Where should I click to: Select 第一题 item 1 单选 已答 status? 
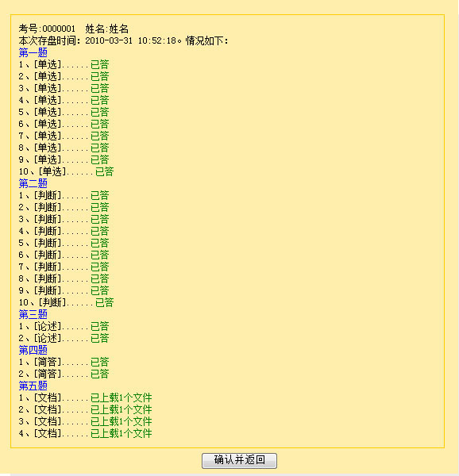[99, 64]
